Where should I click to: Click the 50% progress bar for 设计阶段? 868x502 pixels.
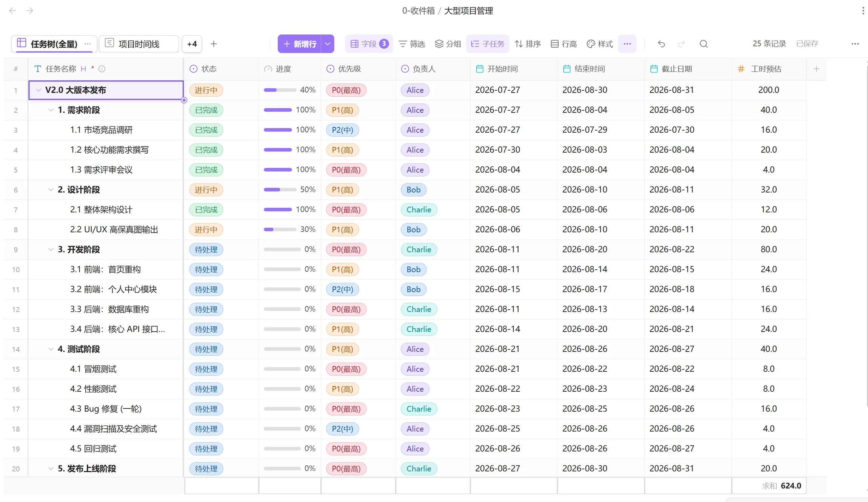pos(280,190)
